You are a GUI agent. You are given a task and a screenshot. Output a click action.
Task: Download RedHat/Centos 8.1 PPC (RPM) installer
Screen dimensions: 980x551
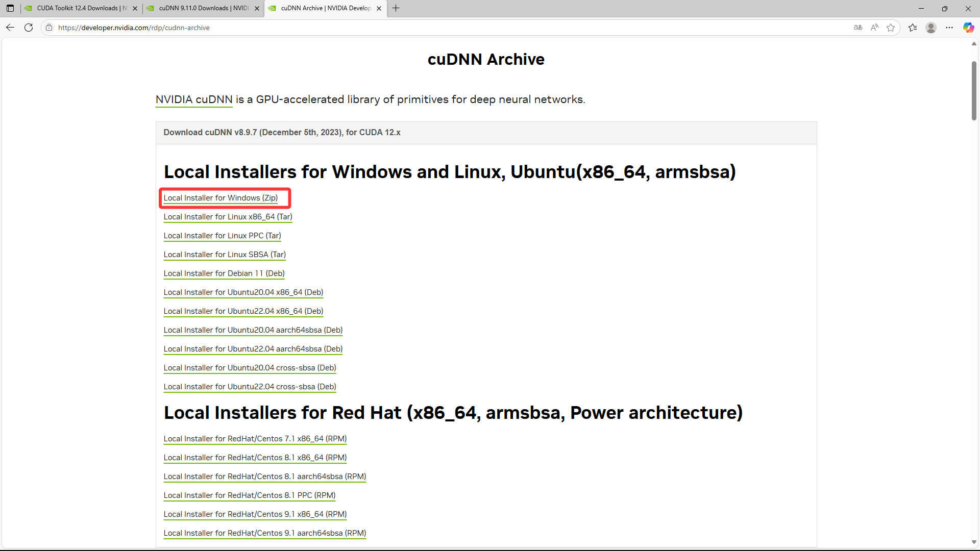point(250,495)
